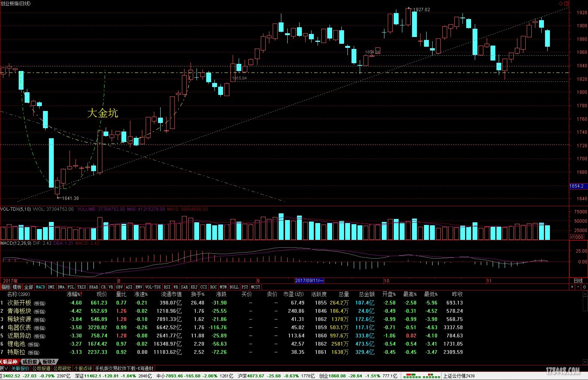Screen dimensions: 588x380
Task: Switch to the MACD indicator
Action: (40, 287)
